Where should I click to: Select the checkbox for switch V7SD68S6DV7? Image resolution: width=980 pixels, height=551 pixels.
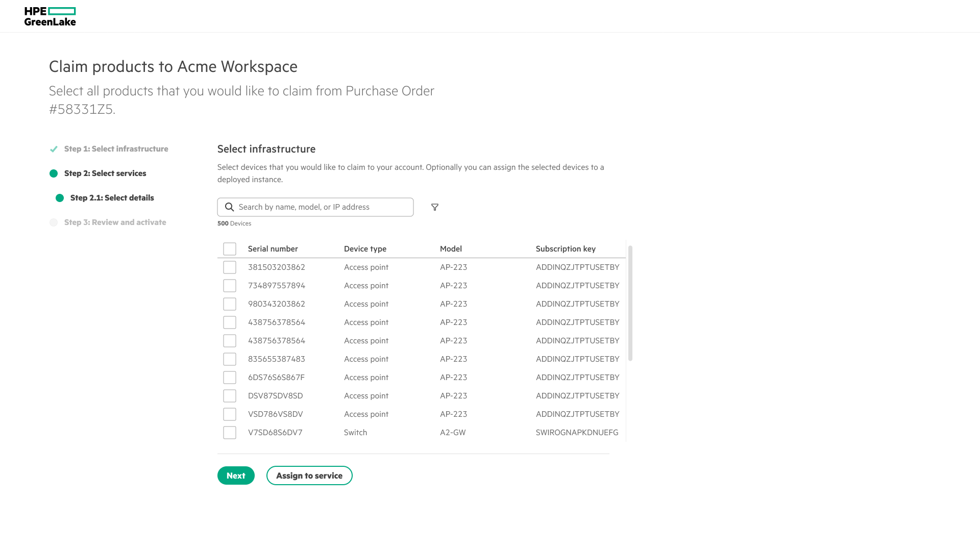pyautogui.click(x=230, y=433)
